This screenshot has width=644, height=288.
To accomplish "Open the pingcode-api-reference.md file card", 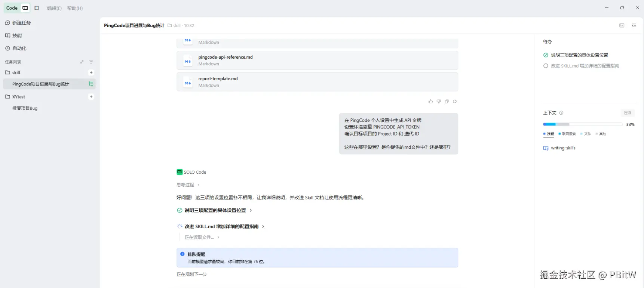I will click(x=317, y=61).
